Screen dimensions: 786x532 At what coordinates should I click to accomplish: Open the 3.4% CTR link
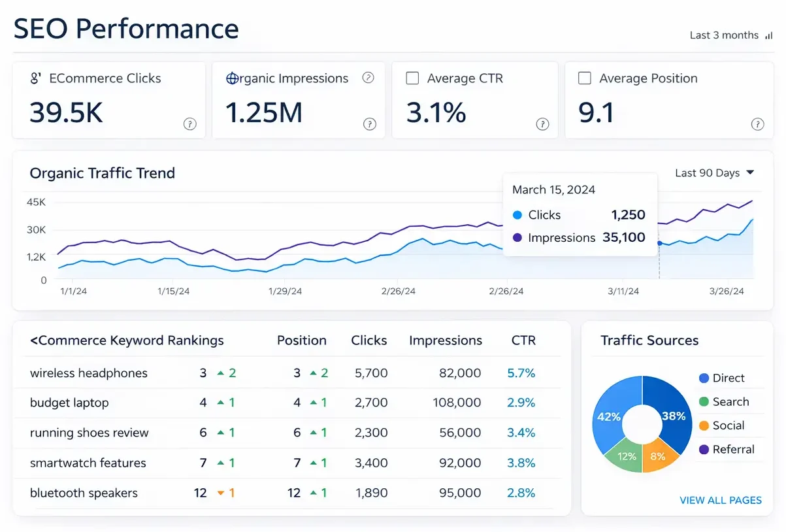click(x=521, y=433)
